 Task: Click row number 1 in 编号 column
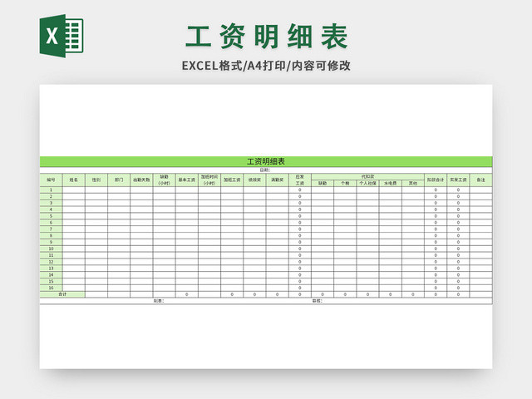52,190
